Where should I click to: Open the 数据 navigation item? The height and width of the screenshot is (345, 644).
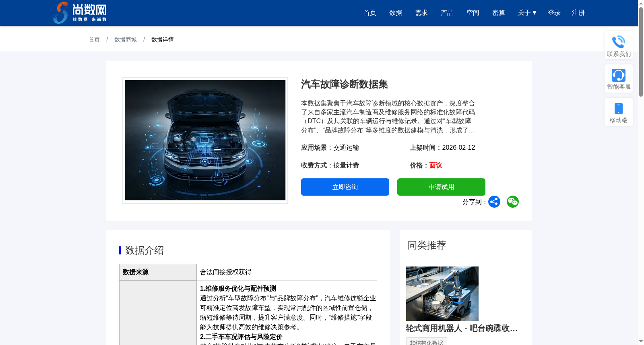(396, 13)
